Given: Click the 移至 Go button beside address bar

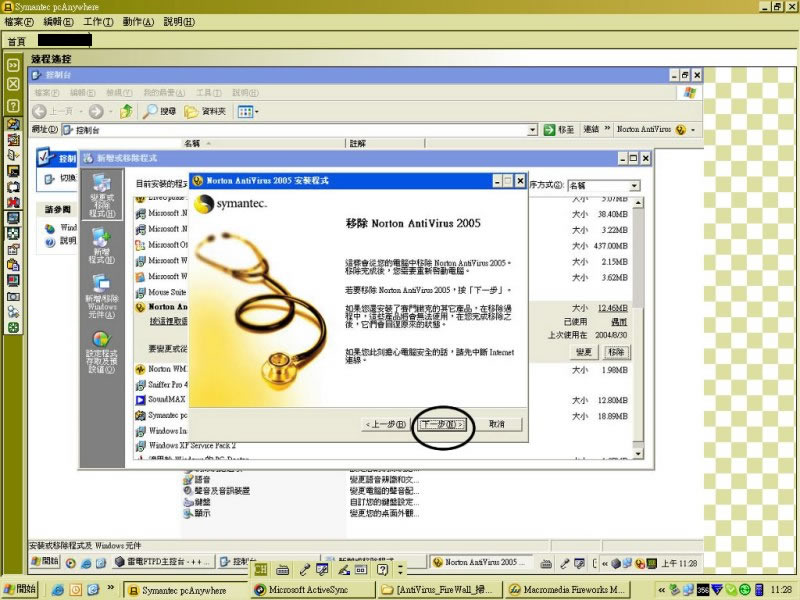Looking at the screenshot, I should click(559, 130).
